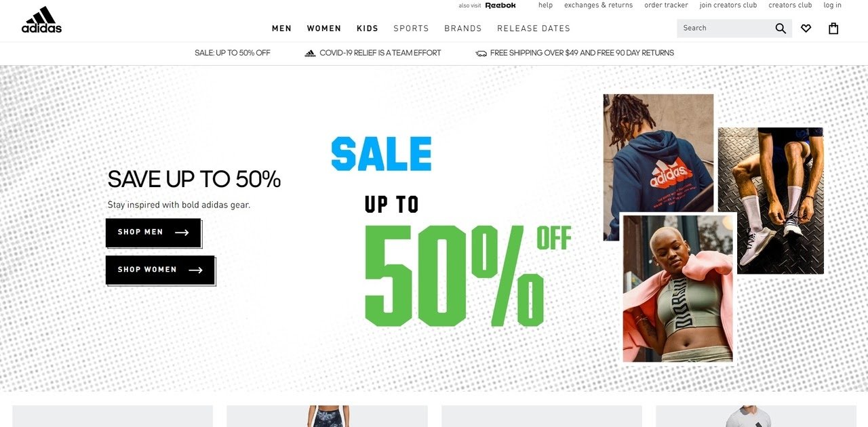Go to RELEASE DATES page
The height and width of the screenshot is (427, 868).
click(534, 28)
